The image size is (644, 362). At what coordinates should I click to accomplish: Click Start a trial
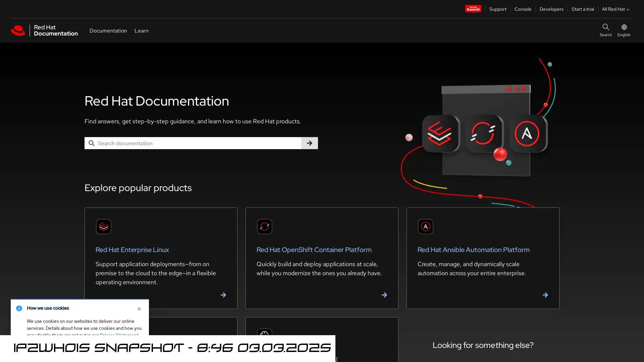coord(582,9)
